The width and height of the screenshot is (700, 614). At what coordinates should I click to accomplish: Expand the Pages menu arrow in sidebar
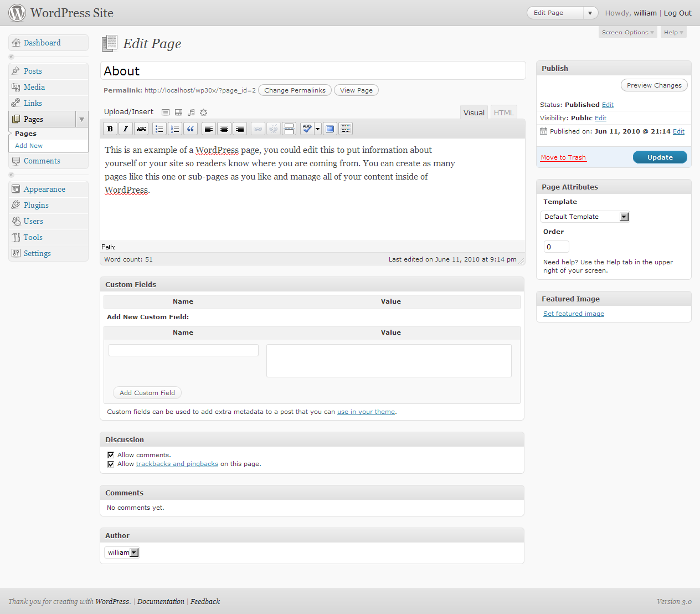point(82,119)
